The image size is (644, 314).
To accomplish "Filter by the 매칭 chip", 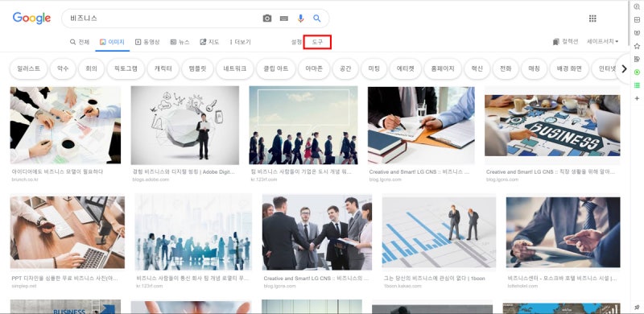I will point(534,69).
